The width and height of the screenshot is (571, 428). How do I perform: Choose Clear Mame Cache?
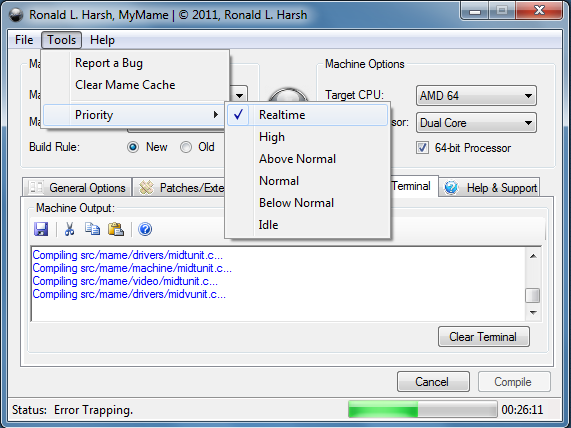(x=135, y=85)
